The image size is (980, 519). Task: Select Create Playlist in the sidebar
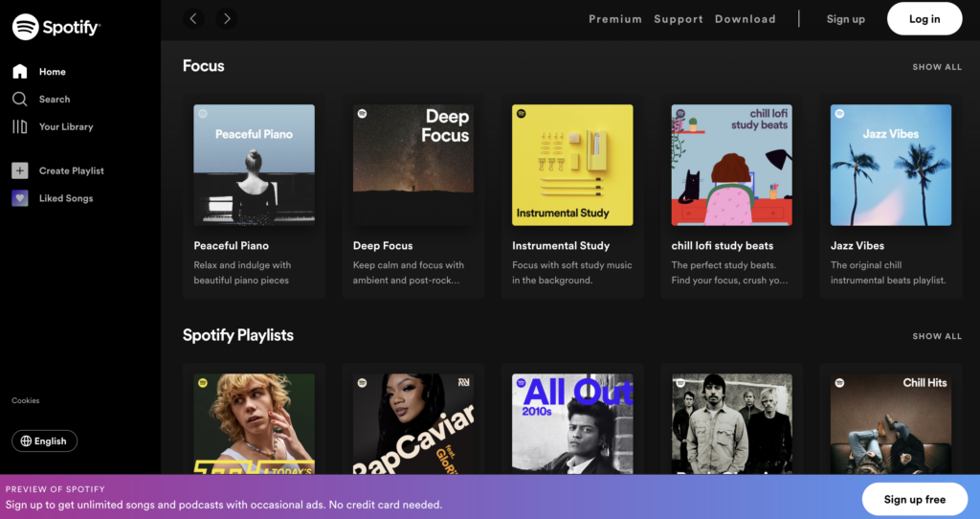[71, 170]
